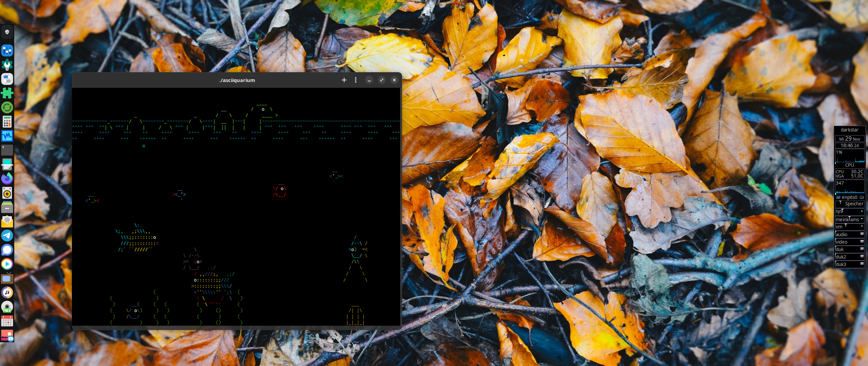Click the darkstar hostname label
The image size is (868, 366).
coord(849,130)
